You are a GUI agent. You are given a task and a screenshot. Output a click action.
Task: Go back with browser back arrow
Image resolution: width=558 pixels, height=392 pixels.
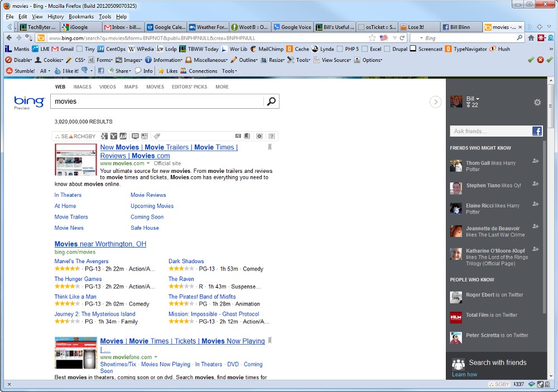[x=9, y=38]
